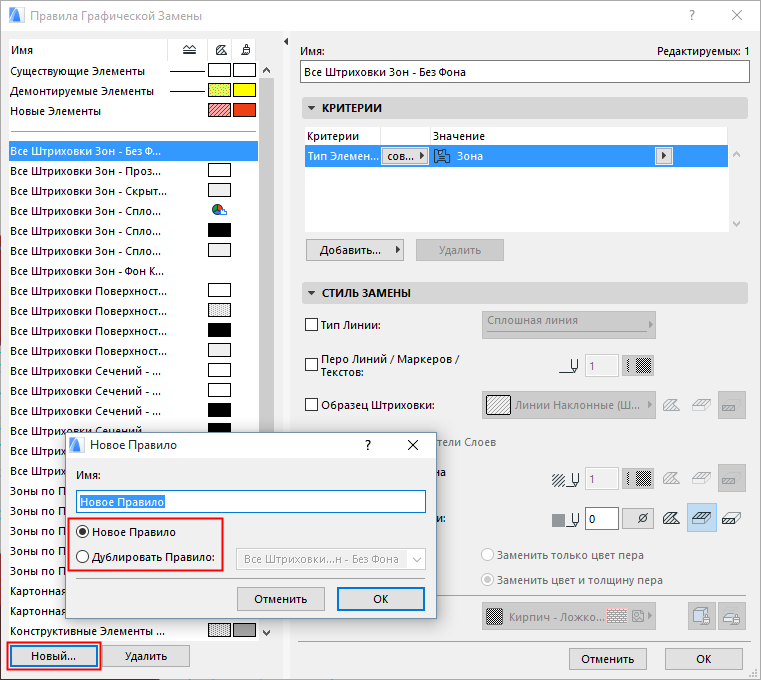Click the surface override cube-with-brush icon

[701, 616]
